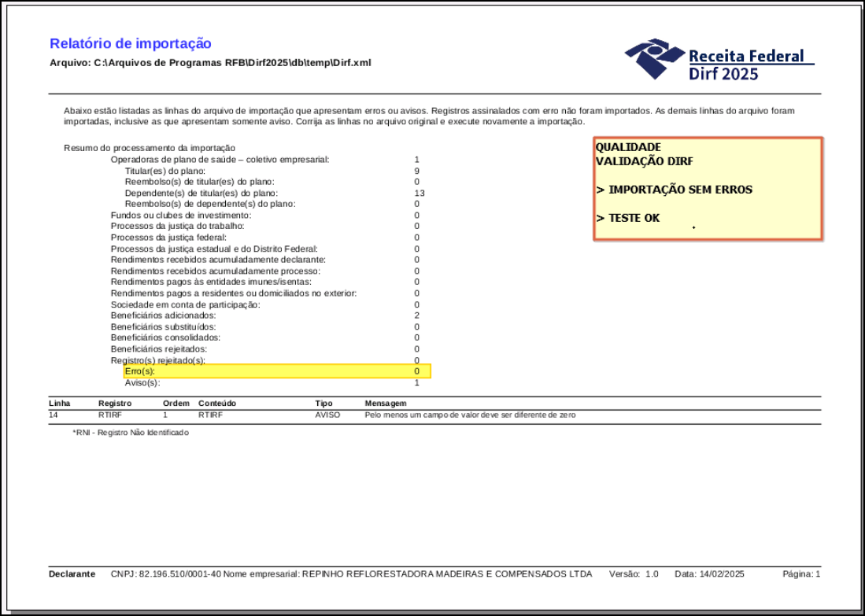This screenshot has height=616, width=865.
Task: Click the value 13 for dependentes
Action: pos(420,193)
